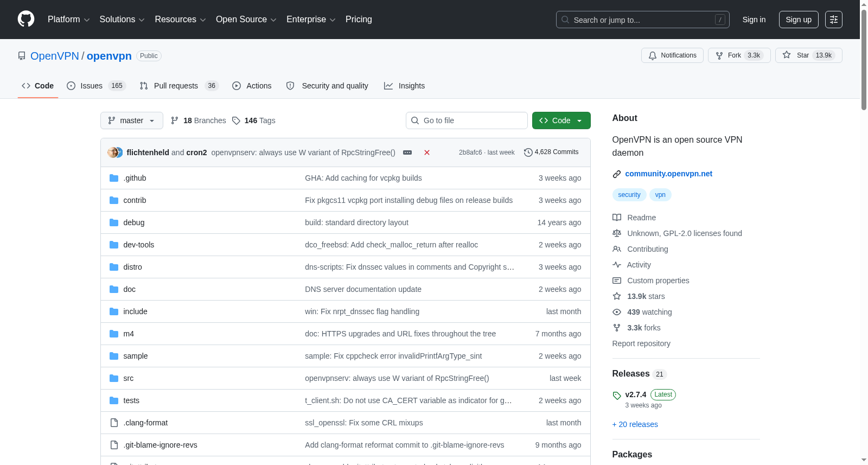Expand the Solutions menu
This screenshot has height=465, width=868.
pyautogui.click(x=122, y=20)
